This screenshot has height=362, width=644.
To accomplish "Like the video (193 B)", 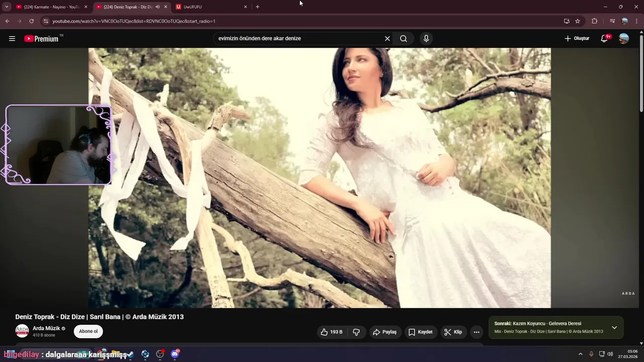I will pyautogui.click(x=332, y=332).
